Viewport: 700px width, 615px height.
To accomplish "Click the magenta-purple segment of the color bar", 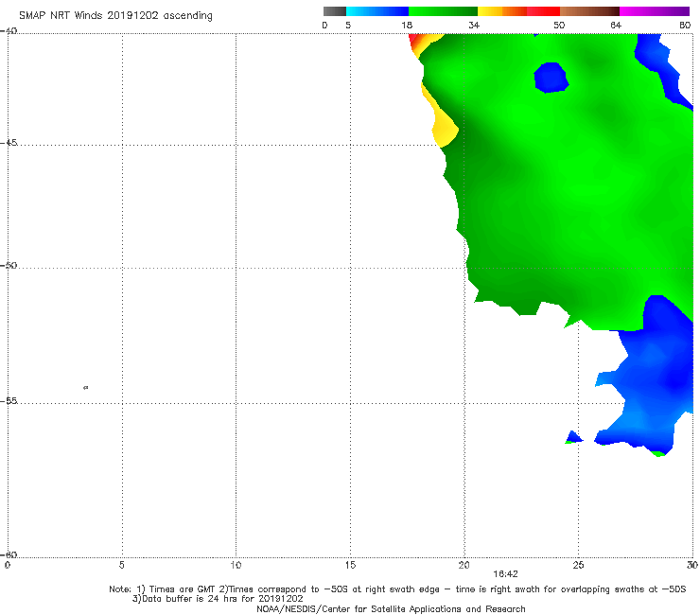I will coord(655,11).
